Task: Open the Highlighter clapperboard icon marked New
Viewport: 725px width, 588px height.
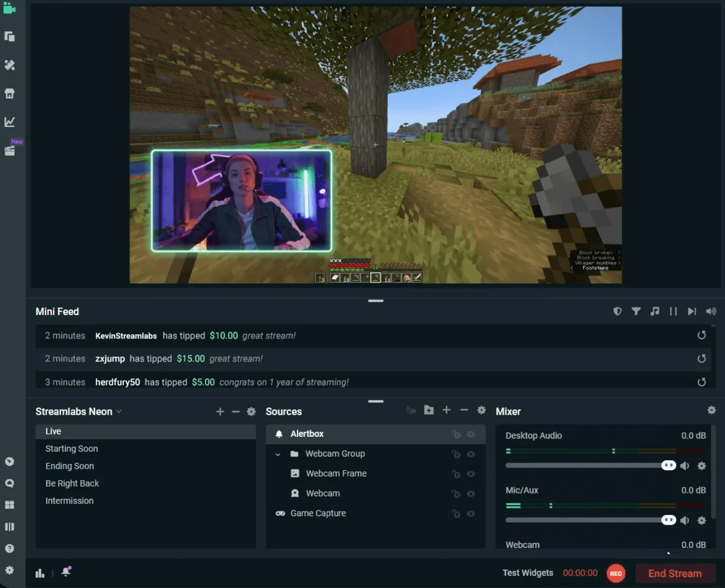Action: click(x=10, y=151)
